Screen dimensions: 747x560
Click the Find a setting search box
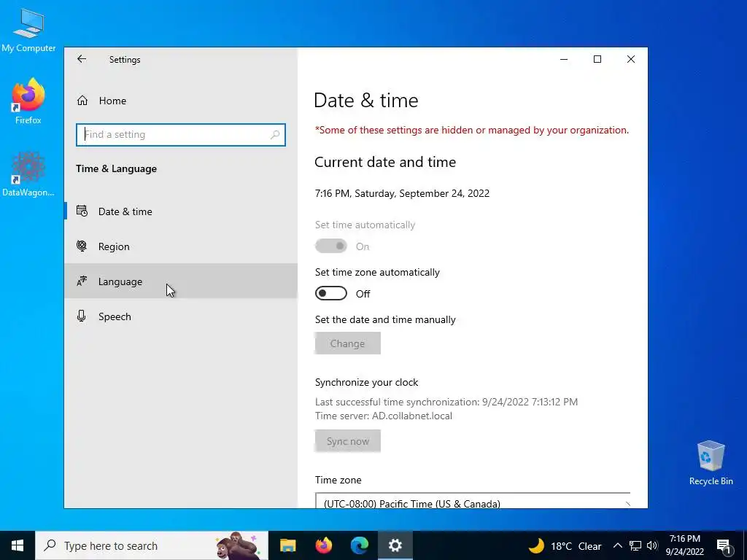181,135
